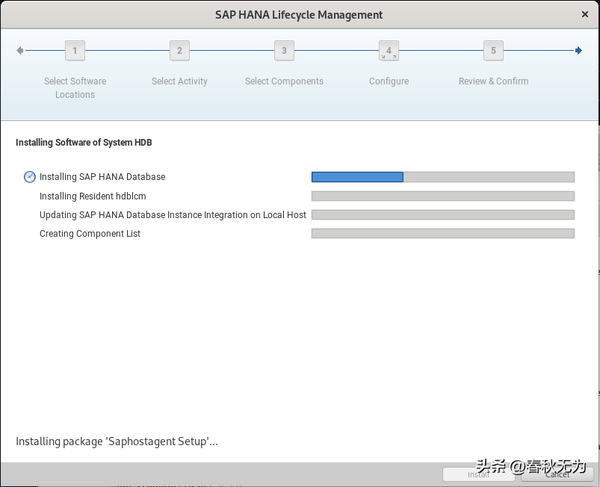
Task: Click the in-progress clock icon beside Installing SAP HANA Database
Action: pos(29,177)
